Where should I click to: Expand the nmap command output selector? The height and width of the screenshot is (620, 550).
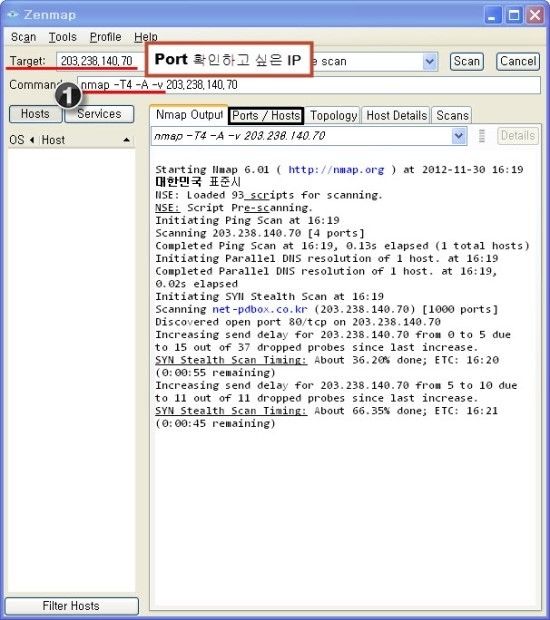click(x=458, y=136)
